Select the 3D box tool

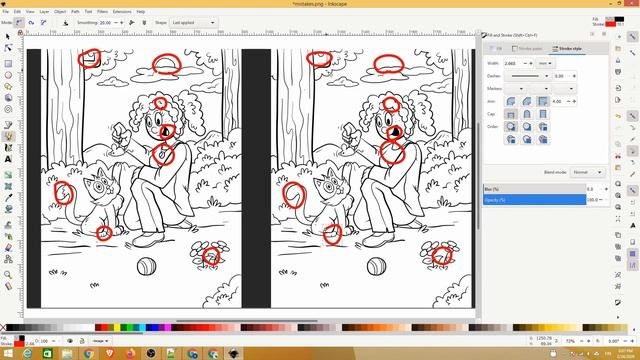[x=8, y=98]
